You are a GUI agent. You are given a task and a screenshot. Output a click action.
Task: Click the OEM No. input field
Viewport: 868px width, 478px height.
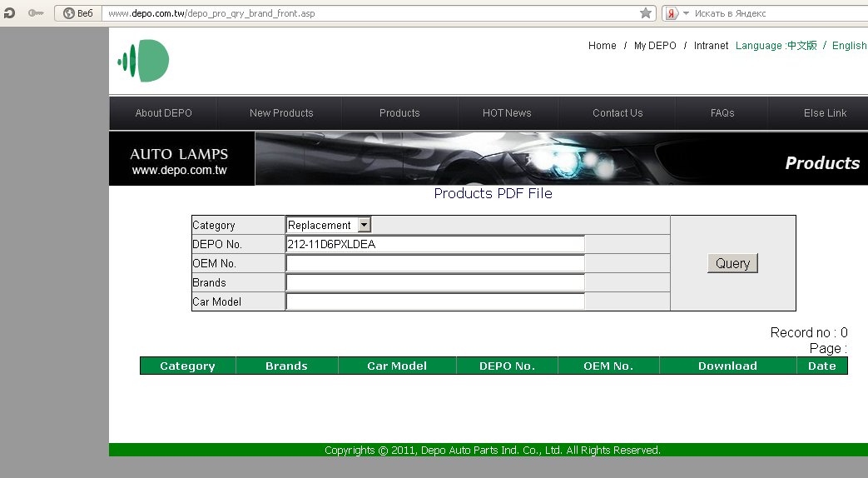click(435, 263)
